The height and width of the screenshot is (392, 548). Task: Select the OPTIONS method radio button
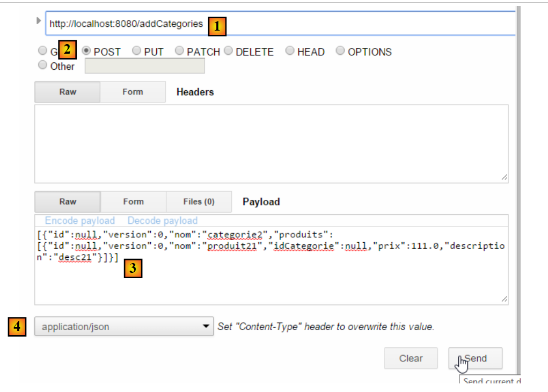pyautogui.click(x=340, y=51)
